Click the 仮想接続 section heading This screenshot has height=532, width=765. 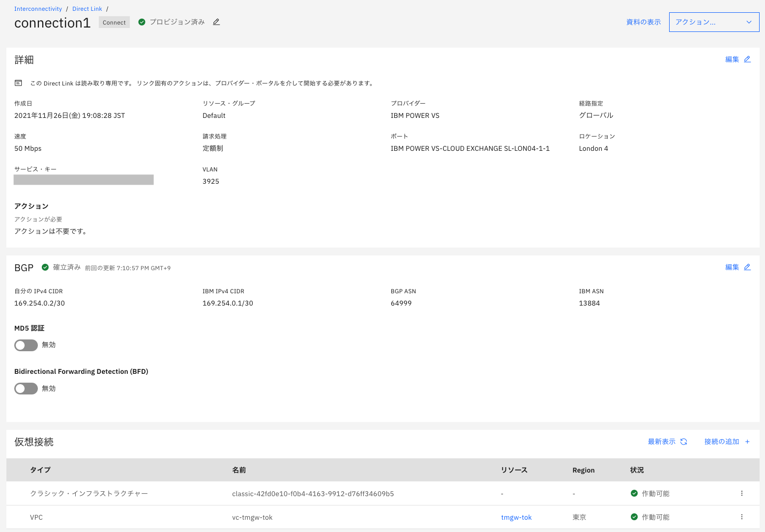pyautogui.click(x=34, y=442)
